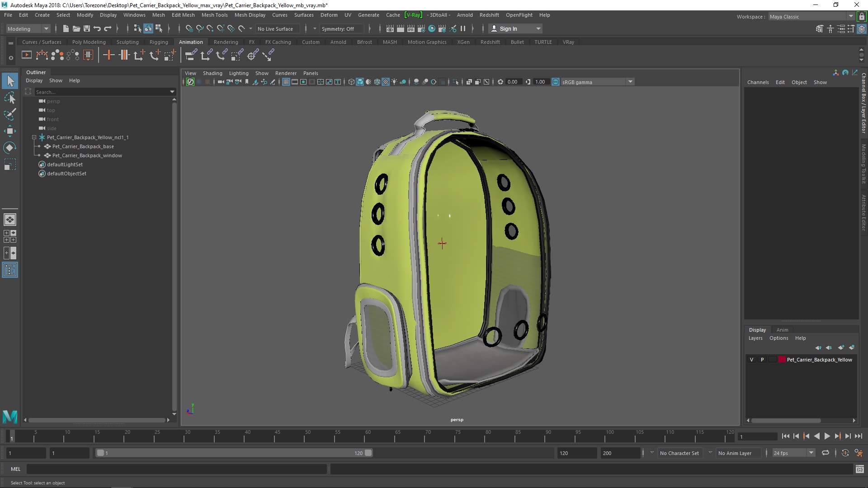Toggle Auto Keyframe button
The image size is (868, 488).
point(845,453)
